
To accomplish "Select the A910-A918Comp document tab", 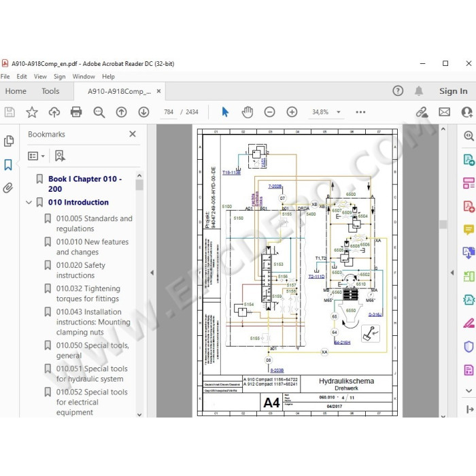I will tap(119, 91).
